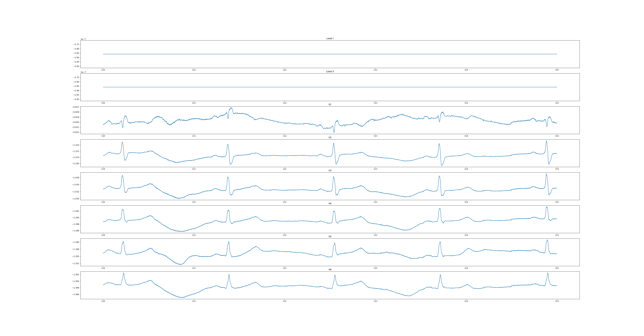Click the 110 x-axis tick under V1 plot
The width and height of the screenshot is (644, 336).
pyautogui.click(x=103, y=136)
